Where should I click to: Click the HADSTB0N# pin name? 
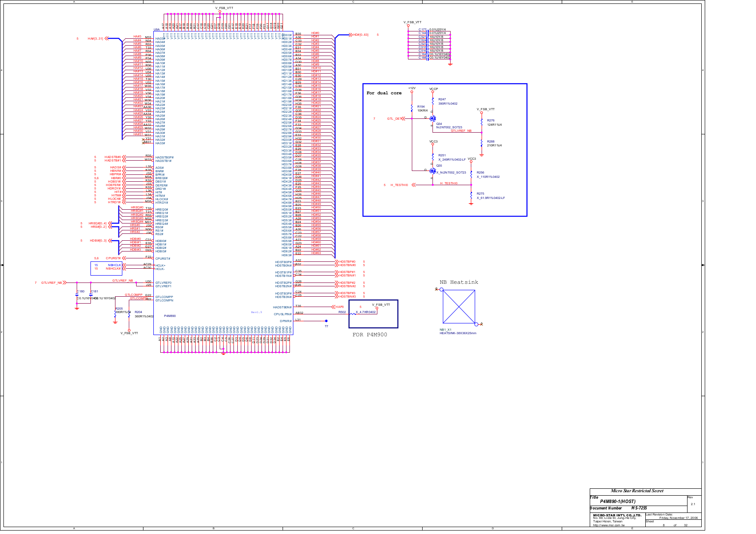pos(282,307)
